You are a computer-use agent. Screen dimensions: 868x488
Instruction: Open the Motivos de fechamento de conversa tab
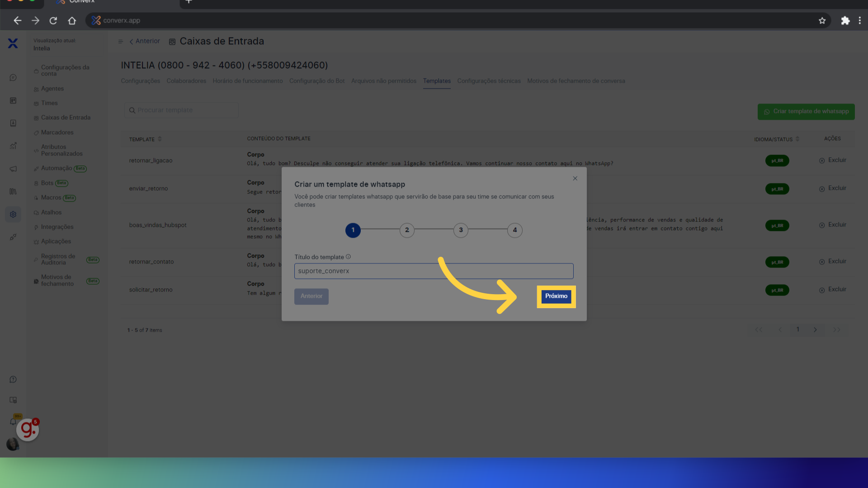pos(576,81)
